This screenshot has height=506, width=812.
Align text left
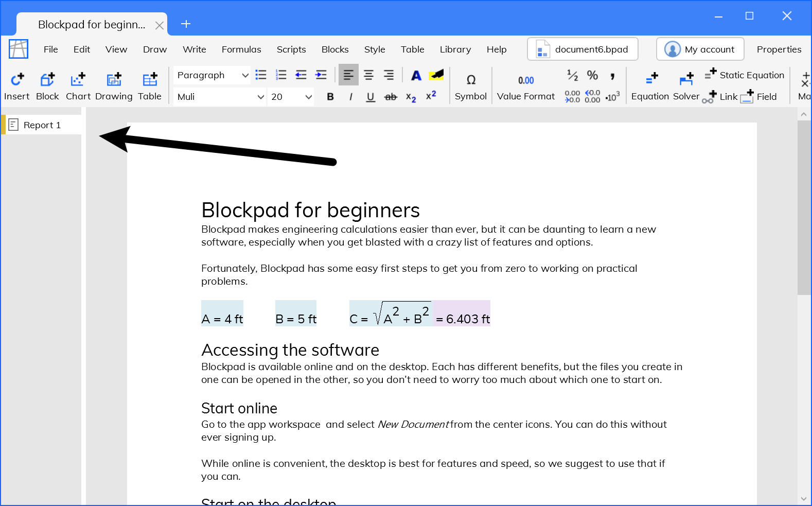tap(348, 75)
